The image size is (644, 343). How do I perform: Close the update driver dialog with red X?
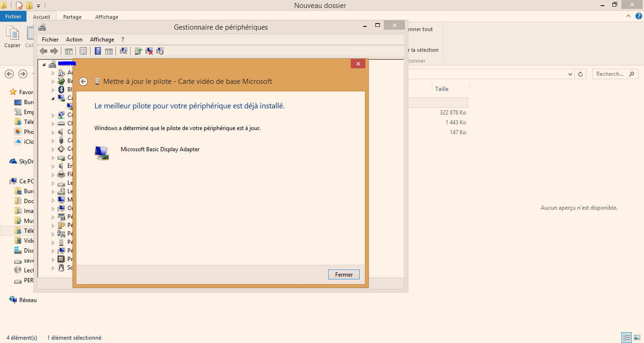point(358,64)
